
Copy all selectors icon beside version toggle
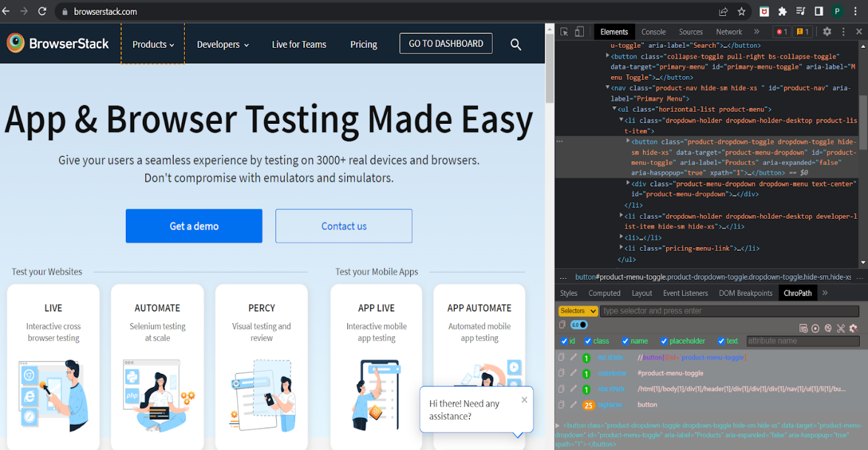562,325
